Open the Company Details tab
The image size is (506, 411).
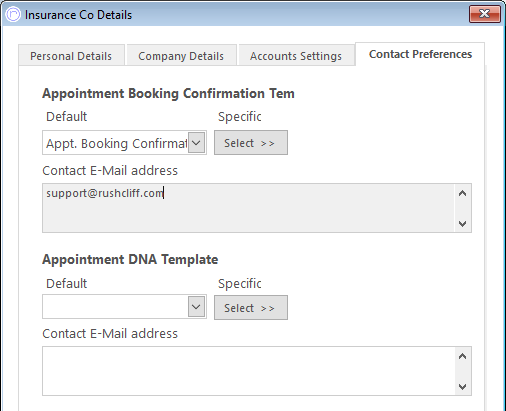[181, 56]
